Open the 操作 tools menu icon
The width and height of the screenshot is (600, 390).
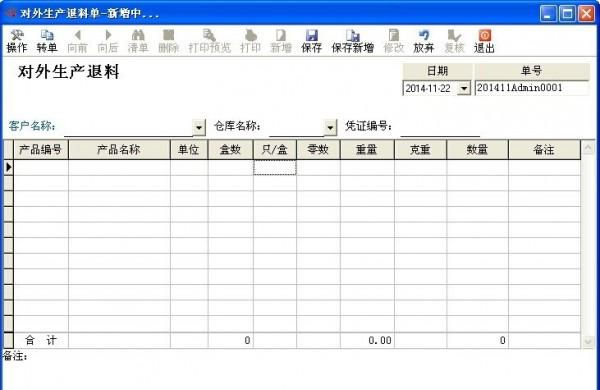click(x=17, y=41)
